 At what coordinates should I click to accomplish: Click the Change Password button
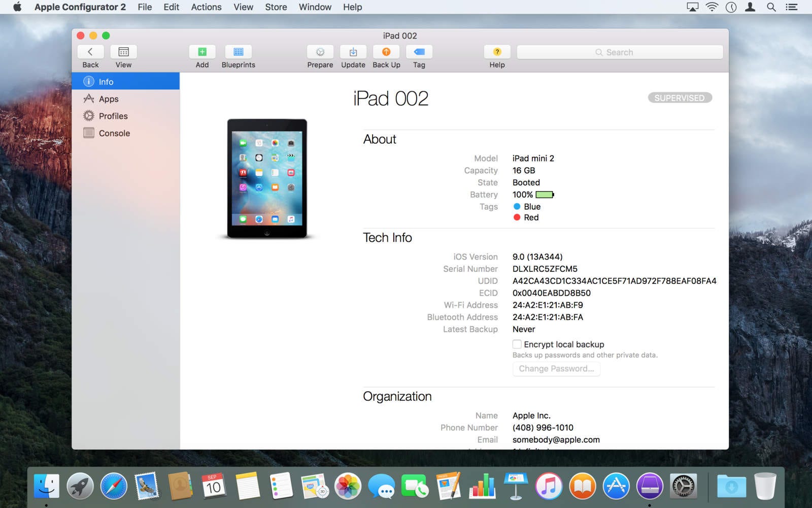(x=556, y=369)
